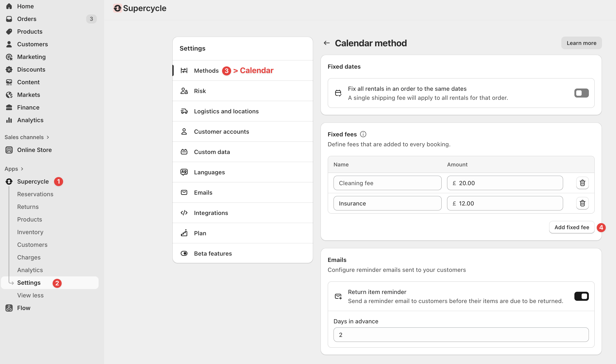The height and width of the screenshot is (364, 616).
Task: Open Reservations in the Supercycle submenu
Action: (35, 194)
